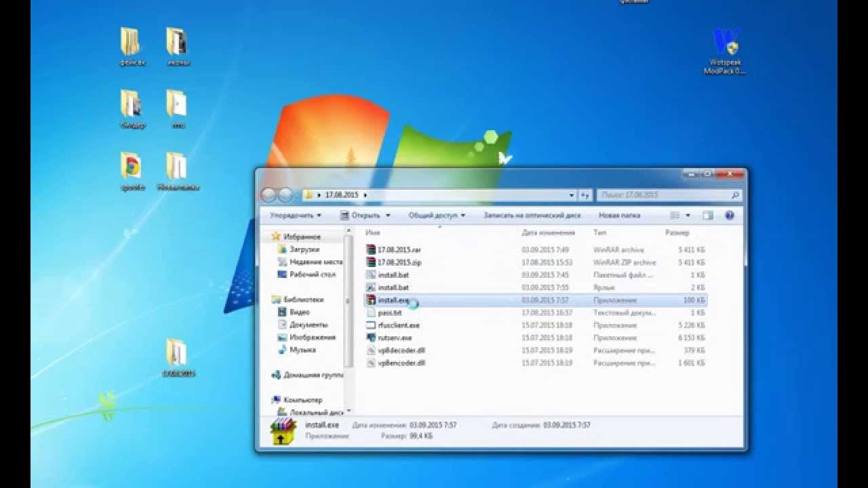Screen dimensions: 868x488
Task: Select the install.bat batch file icon
Action: coord(371,274)
